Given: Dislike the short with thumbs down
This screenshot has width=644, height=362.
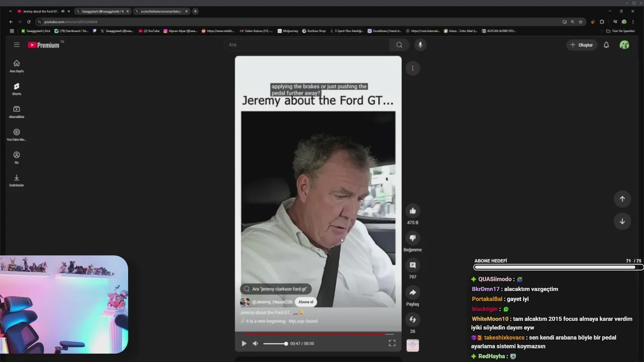Looking at the screenshot, I should pyautogui.click(x=413, y=238).
